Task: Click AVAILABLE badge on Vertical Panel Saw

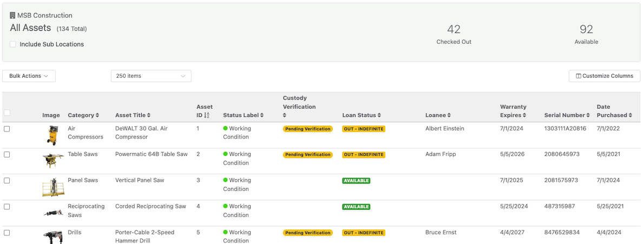Action: (x=356, y=181)
